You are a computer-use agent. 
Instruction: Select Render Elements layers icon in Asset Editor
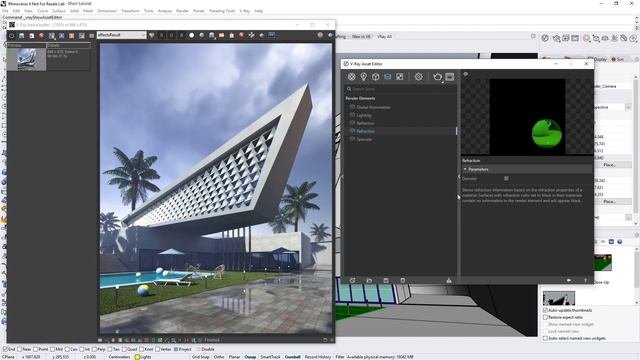point(387,77)
